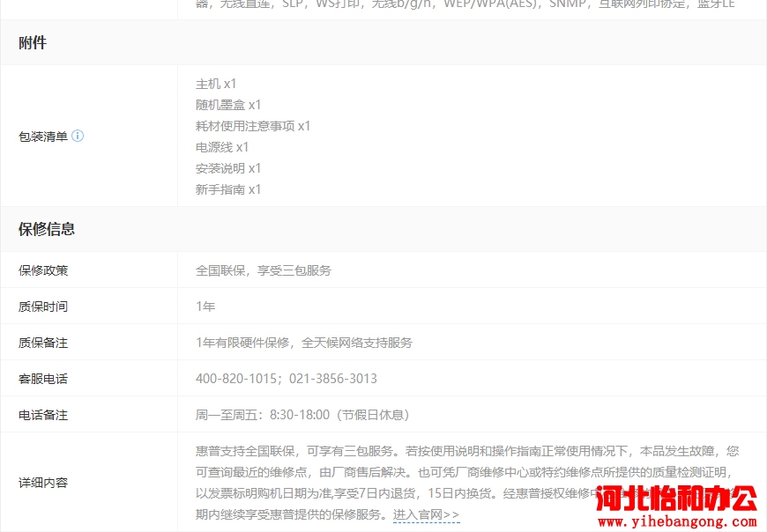Select the 附件 section header
The height and width of the screenshot is (532, 767).
point(33,42)
